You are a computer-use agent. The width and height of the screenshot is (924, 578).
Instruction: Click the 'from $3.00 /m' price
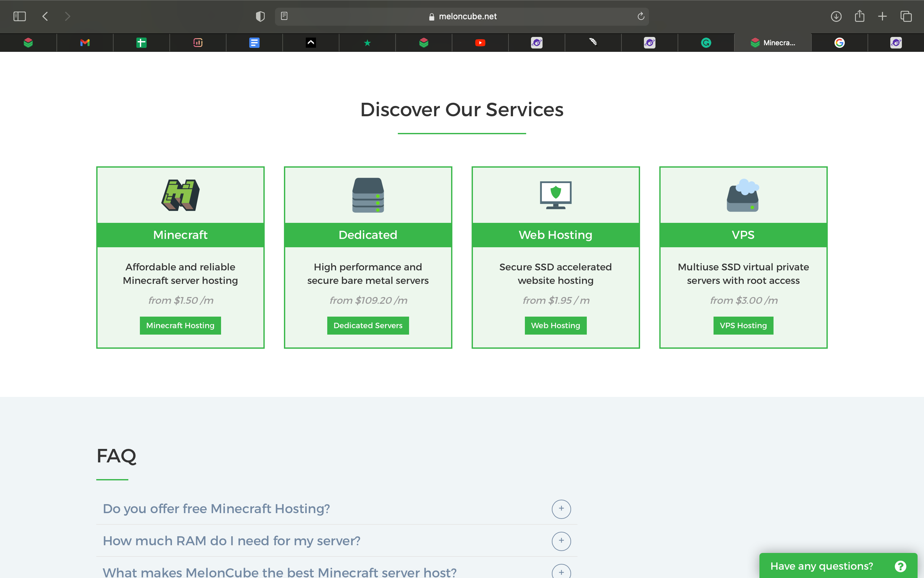click(x=743, y=301)
